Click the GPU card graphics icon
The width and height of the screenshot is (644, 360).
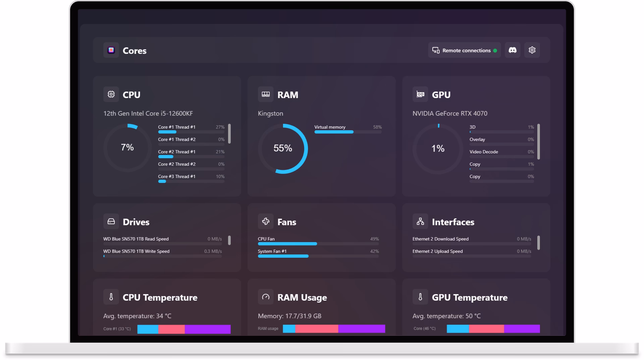pyautogui.click(x=420, y=94)
